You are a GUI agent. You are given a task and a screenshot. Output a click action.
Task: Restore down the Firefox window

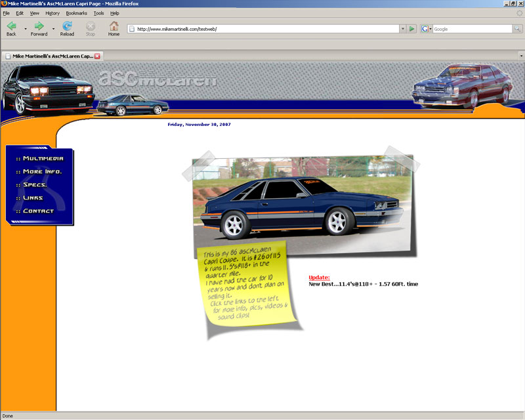pos(513,3)
